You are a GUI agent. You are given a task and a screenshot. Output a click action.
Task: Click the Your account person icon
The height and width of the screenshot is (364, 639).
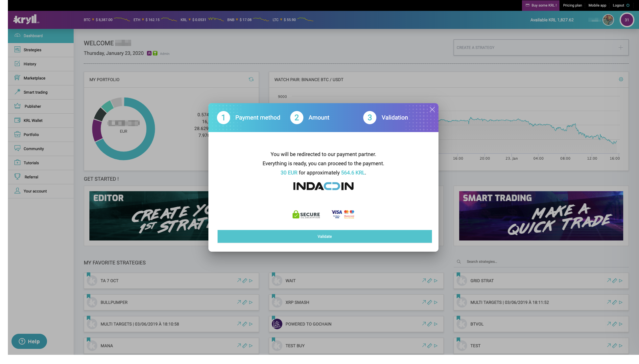pos(17,191)
